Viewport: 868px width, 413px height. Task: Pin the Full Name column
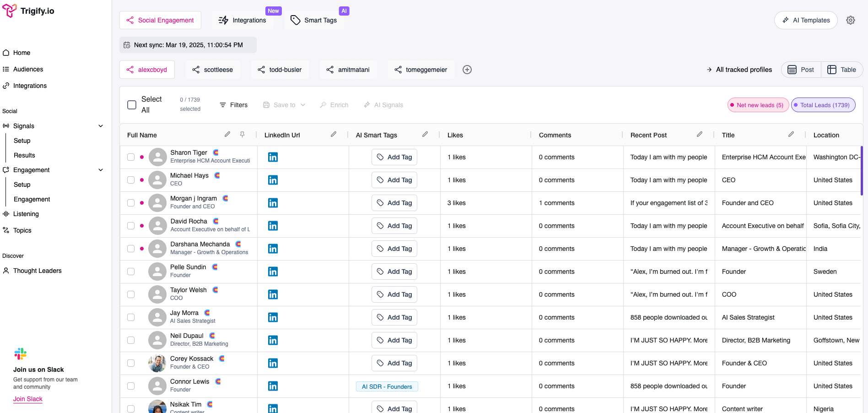[x=243, y=134]
